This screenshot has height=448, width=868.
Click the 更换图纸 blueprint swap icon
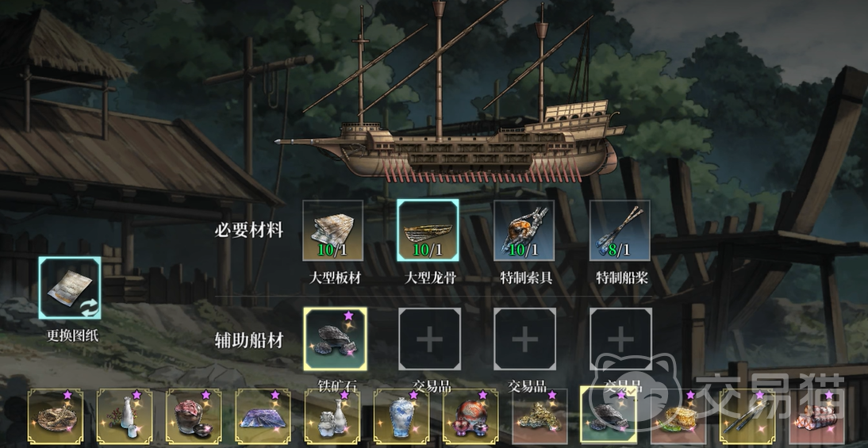pyautogui.click(x=70, y=288)
